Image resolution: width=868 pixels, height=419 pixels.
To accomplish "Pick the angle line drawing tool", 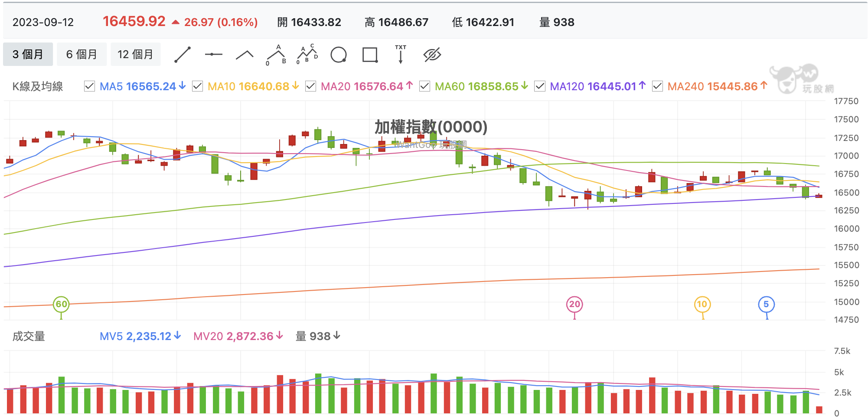I will point(244,54).
